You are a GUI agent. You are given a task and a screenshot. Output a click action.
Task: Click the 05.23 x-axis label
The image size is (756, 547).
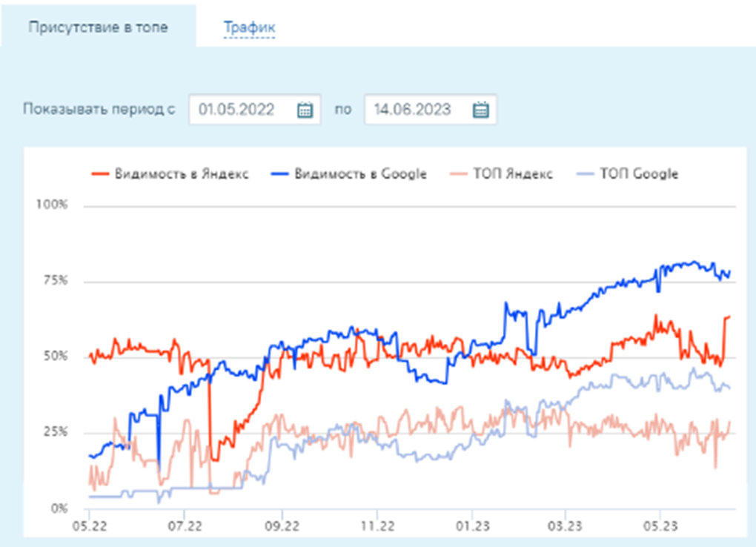pyautogui.click(x=660, y=526)
